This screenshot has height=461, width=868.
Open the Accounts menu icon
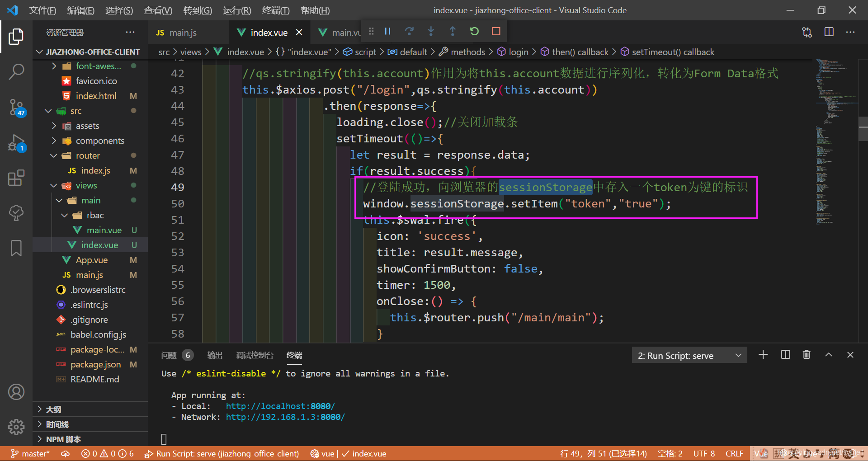[x=16, y=392]
